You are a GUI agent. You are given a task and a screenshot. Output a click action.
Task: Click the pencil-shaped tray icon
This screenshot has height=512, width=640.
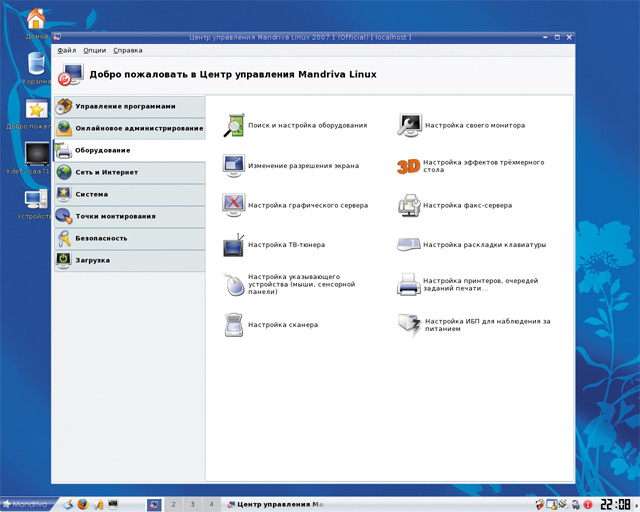(x=564, y=505)
